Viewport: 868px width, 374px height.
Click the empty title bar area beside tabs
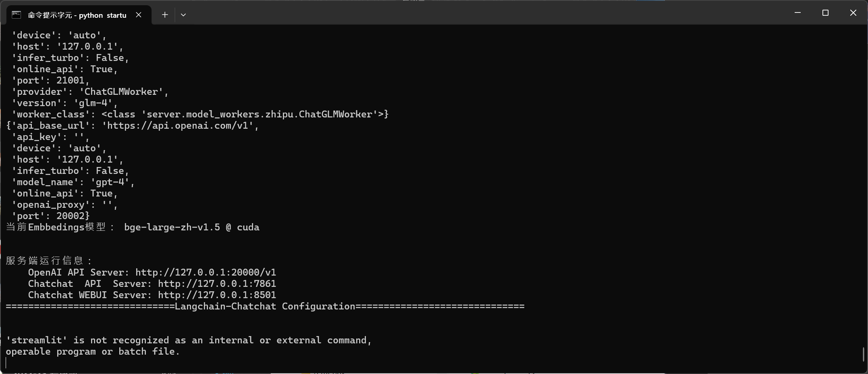[x=484, y=13]
